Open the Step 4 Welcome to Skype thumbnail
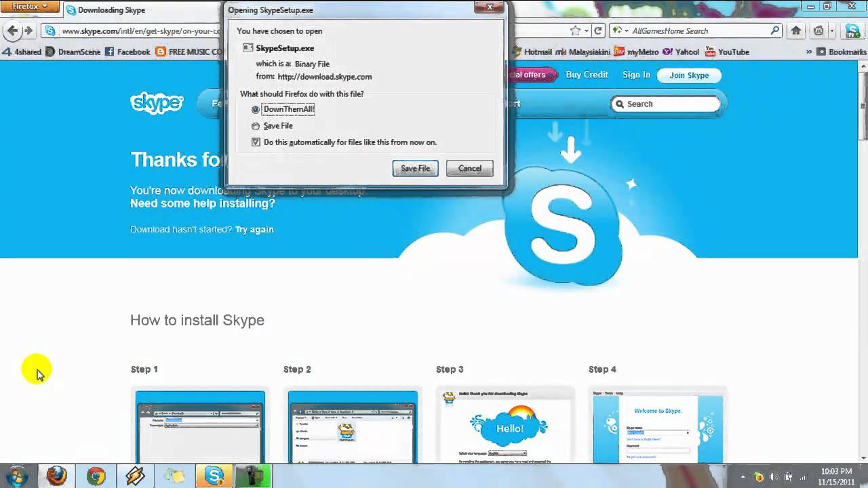 coord(658,425)
